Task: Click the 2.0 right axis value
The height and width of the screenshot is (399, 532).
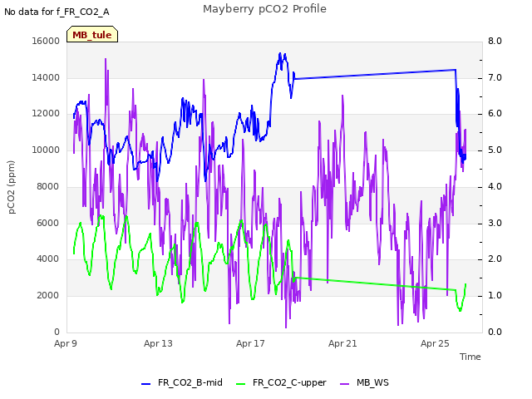Action: point(495,259)
